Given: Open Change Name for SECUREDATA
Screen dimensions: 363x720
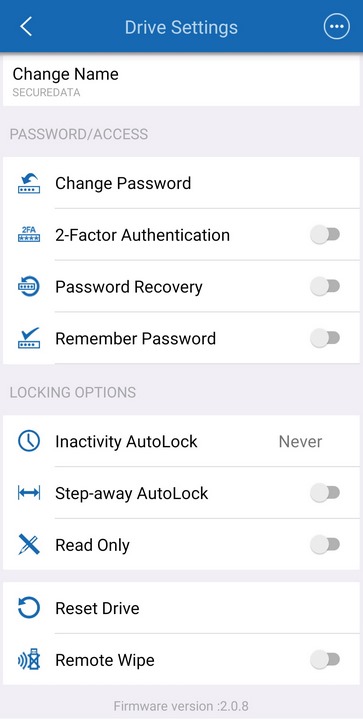Looking at the screenshot, I should [x=181, y=81].
